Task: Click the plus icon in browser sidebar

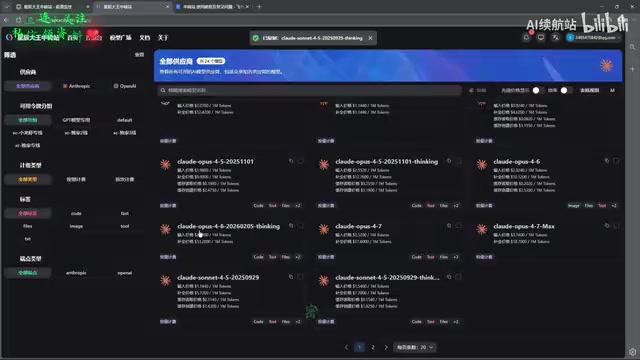Action: click(x=632, y=69)
